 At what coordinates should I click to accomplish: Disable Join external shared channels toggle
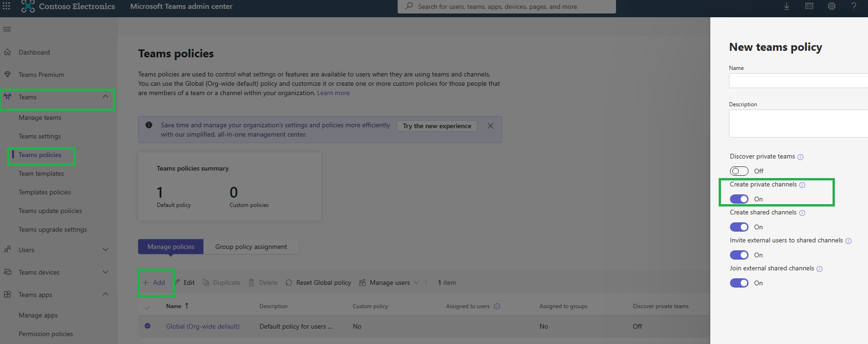click(x=739, y=283)
